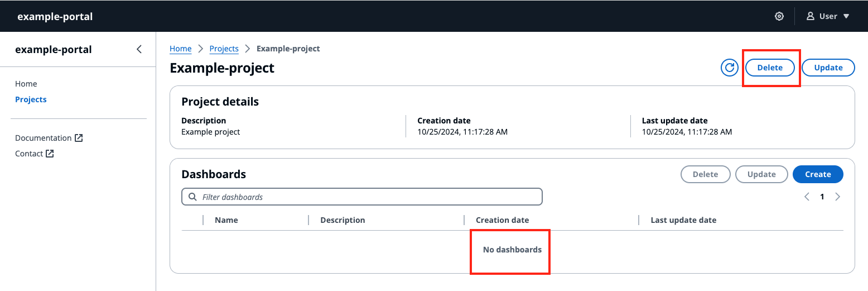
Task: Click the magnifier icon in dashboards filter
Action: [193, 197]
